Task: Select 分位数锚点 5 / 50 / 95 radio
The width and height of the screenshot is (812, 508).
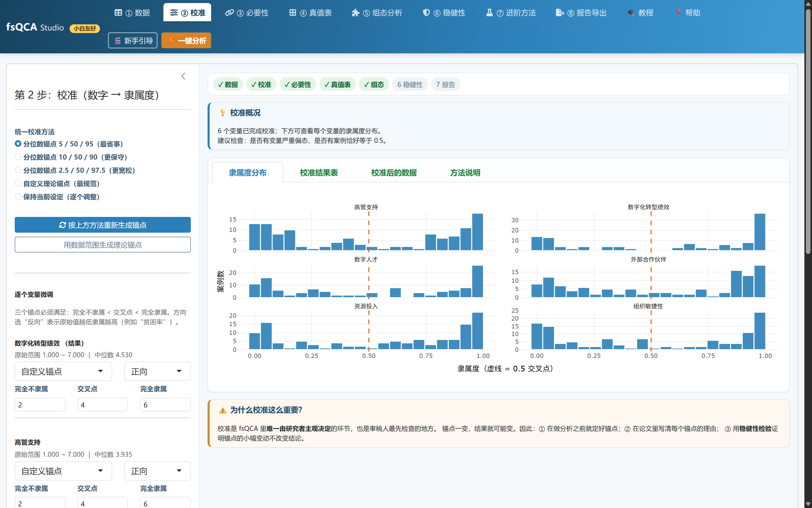Action: (18, 144)
